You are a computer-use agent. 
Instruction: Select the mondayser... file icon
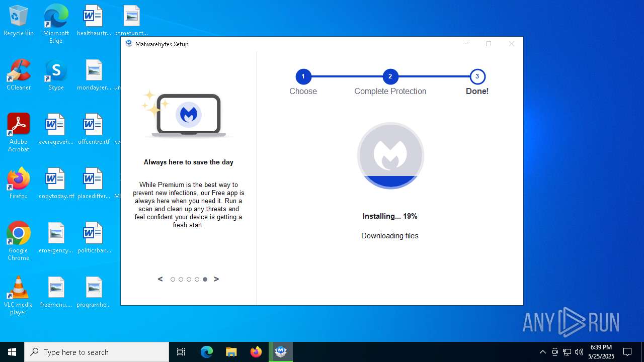(x=94, y=75)
